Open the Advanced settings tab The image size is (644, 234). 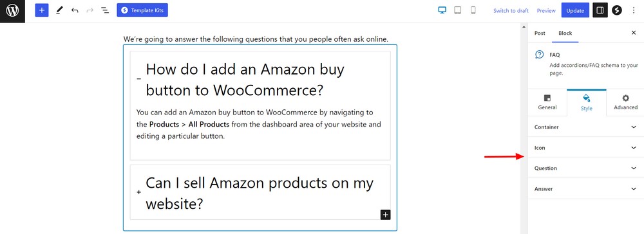coord(625,102)
